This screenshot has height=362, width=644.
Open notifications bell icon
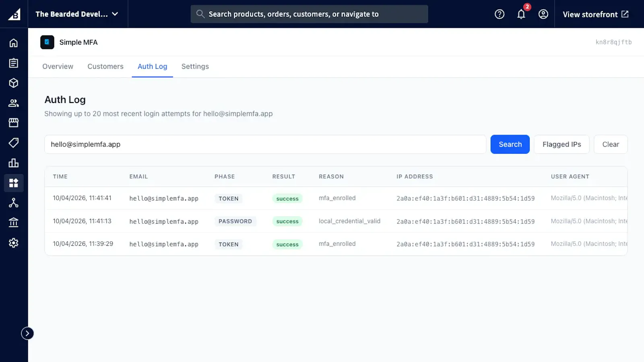pos(521,14)
